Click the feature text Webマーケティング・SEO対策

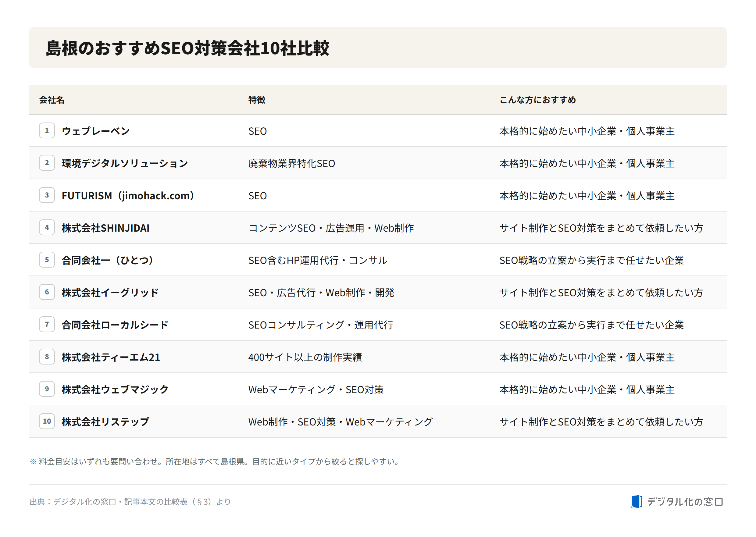click(x=316, y=389)
